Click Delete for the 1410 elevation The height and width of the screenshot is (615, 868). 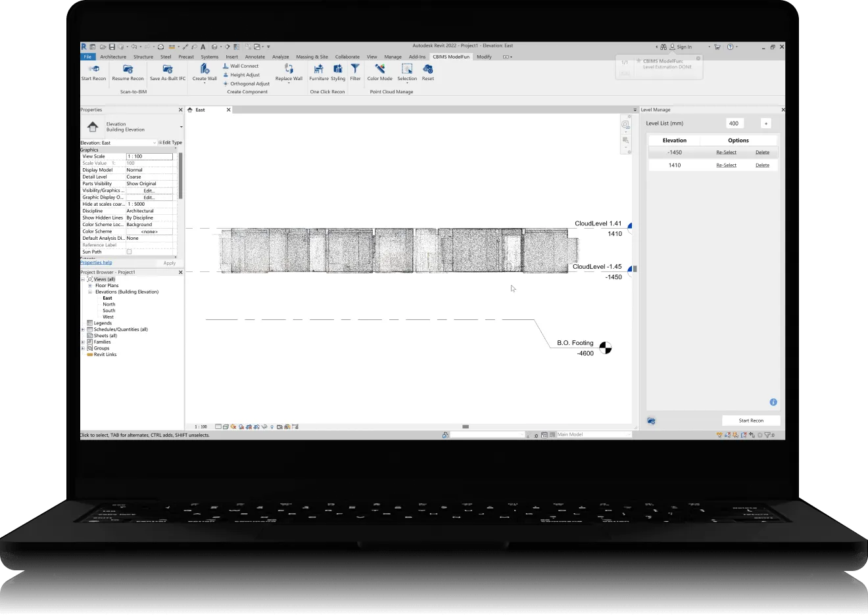click(x=762, y=166)
